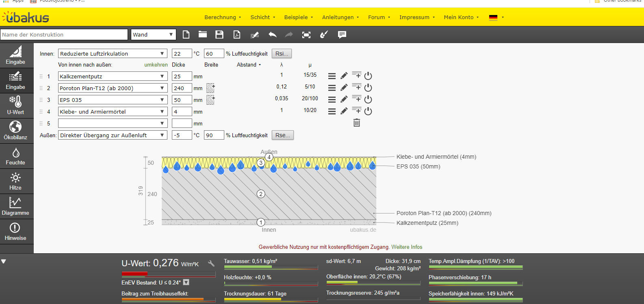The width and height of the screenshot is (644, 304).
Task: Open a saved construction via folder icon
Action: [202, 34]
